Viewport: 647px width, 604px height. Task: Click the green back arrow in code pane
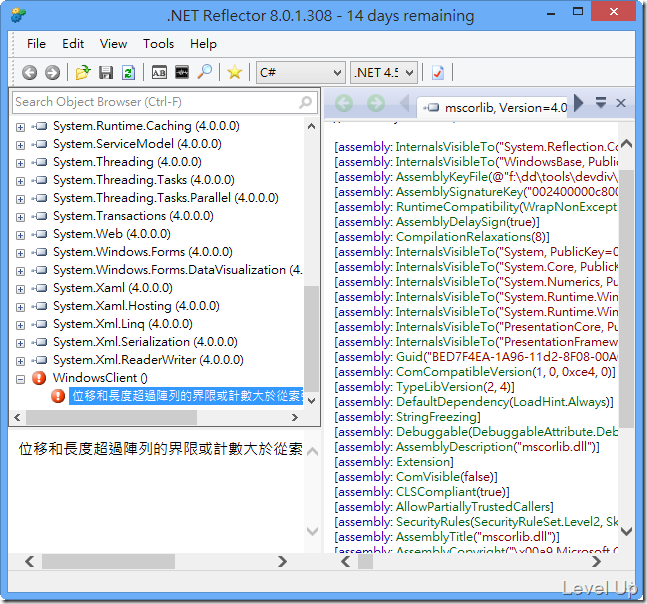344,103
